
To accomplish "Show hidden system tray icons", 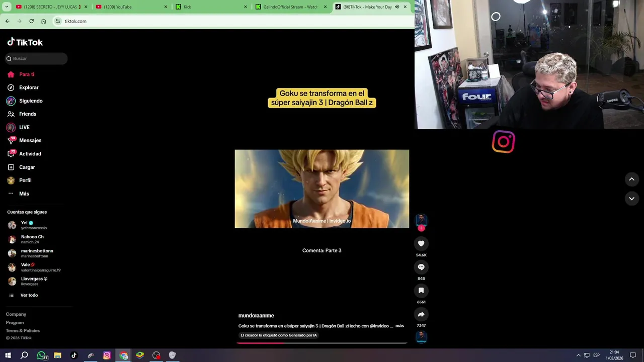I will [x=578, y=355].
